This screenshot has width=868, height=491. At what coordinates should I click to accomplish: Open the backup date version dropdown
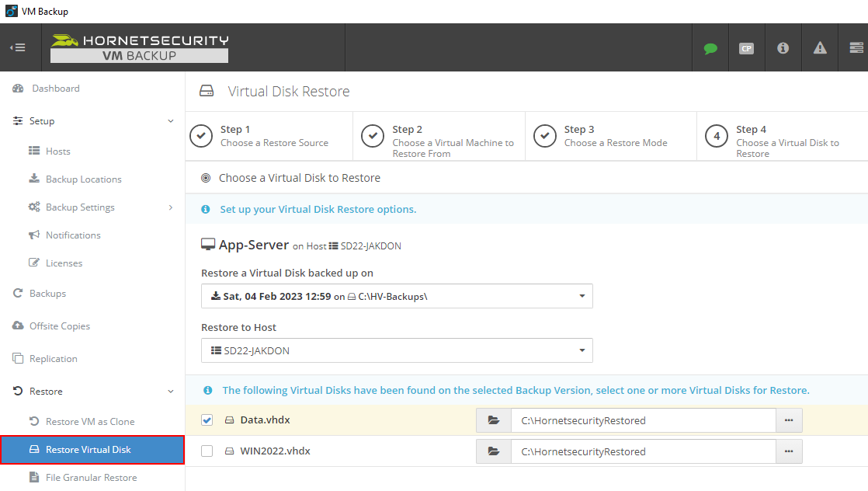tap(397, 296)
